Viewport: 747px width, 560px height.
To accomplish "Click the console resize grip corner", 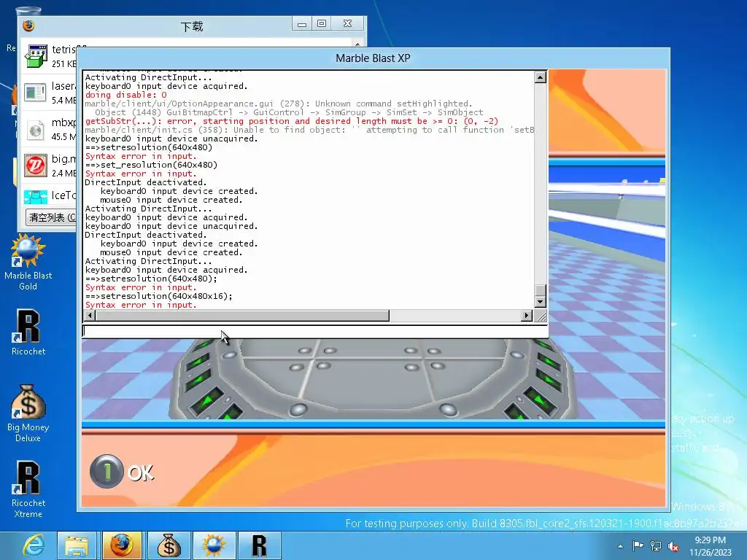I will (541, 316).
